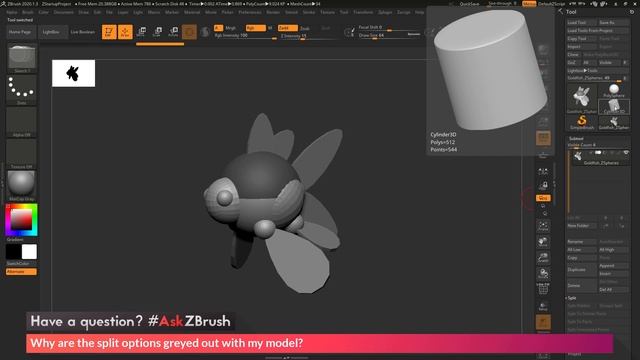Viewport: 640px width, 360px height.
Task: Open the Dots stroke type picker
Action: [x=22, y=90]
